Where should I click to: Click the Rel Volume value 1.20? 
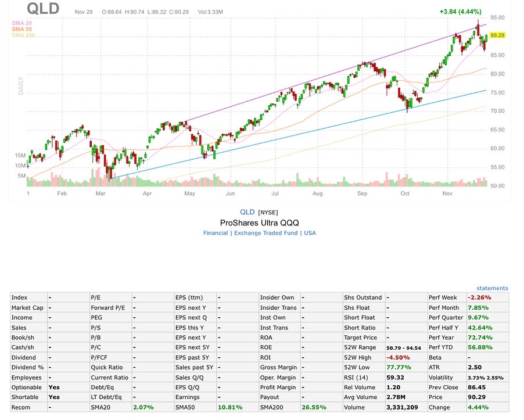[393, 387]
